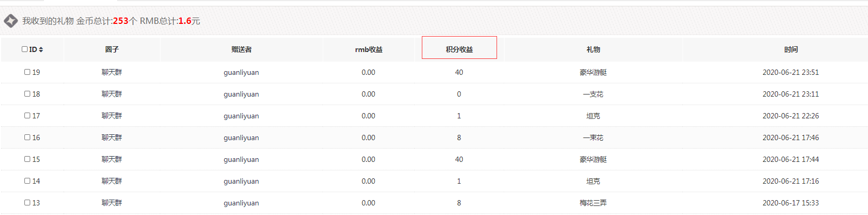Click the diamond logo icon beside the title
Viewport: 868px width, 215px height.
(11, 21)
